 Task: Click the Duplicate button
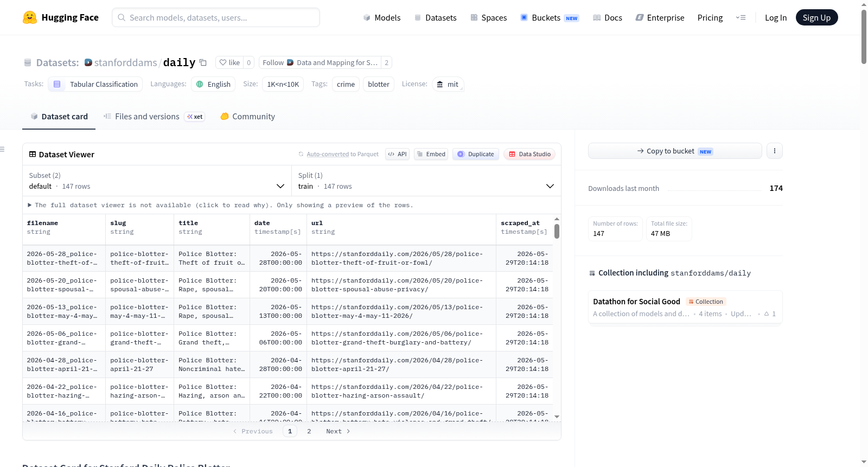click(x=475, y=154)
